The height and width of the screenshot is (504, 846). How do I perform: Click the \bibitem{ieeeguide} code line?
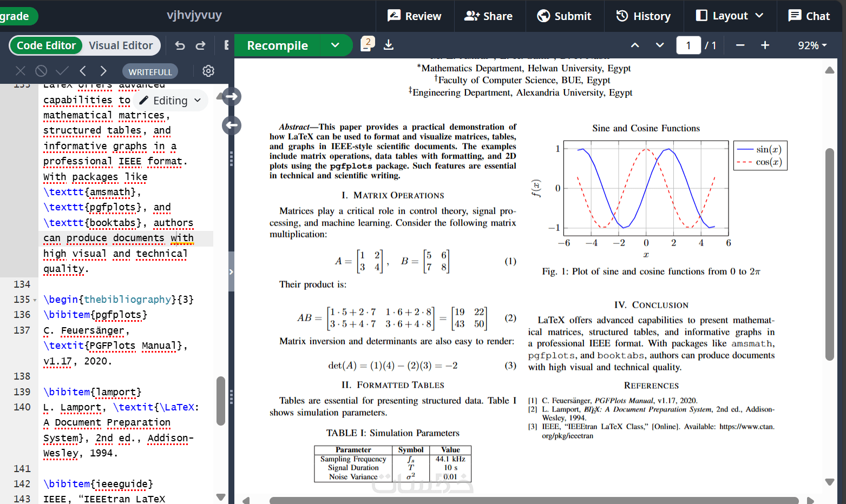(x=98, y=484)
